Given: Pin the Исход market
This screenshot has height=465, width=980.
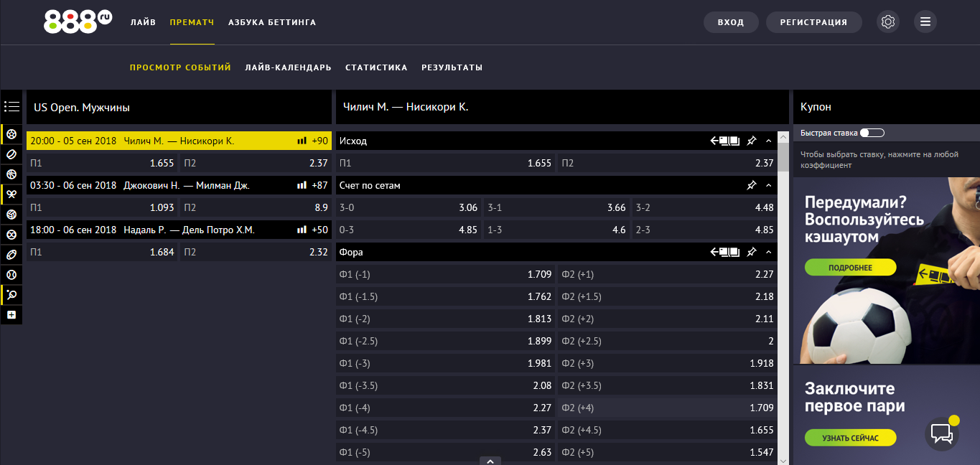Looking at the screenshot, I should [x=752, y=141].
